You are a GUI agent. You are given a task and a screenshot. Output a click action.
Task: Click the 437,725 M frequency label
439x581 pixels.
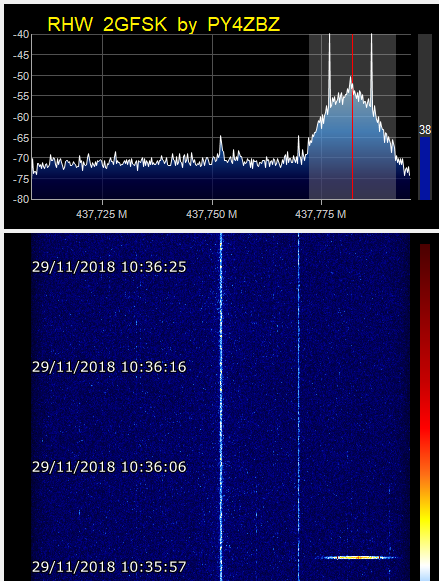(x=102, y=214)
